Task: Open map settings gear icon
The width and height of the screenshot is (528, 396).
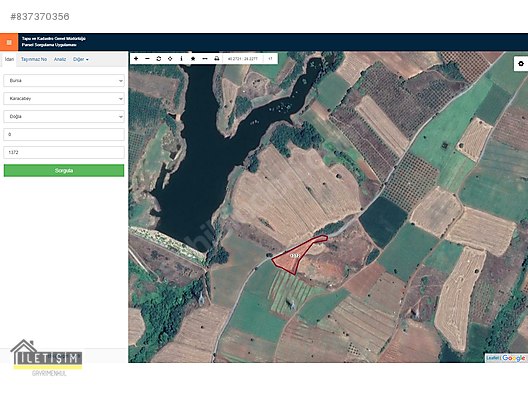Action: tap(521, 64)
